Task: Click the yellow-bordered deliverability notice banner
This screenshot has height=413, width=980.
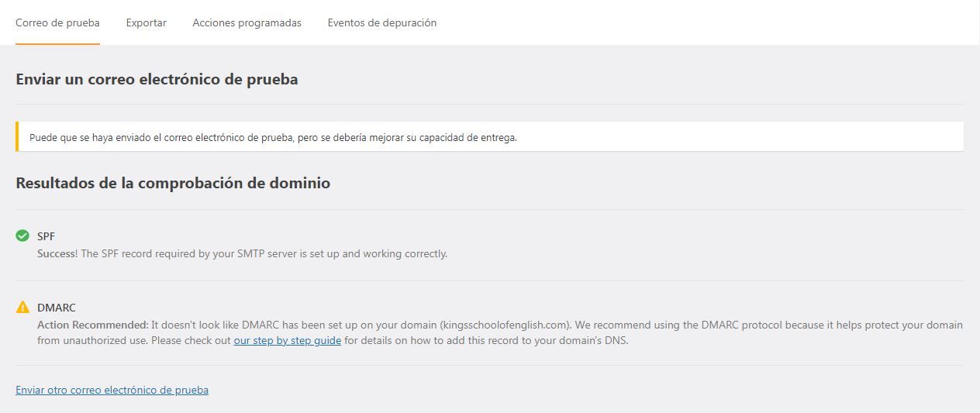Action: (x=490, y=137)
